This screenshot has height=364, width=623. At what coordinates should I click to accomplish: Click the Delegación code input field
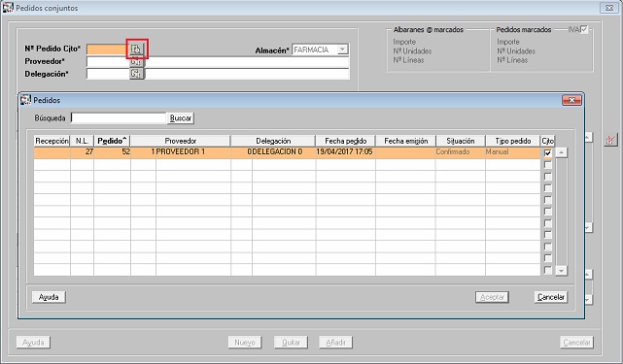(x=108, y=74)
